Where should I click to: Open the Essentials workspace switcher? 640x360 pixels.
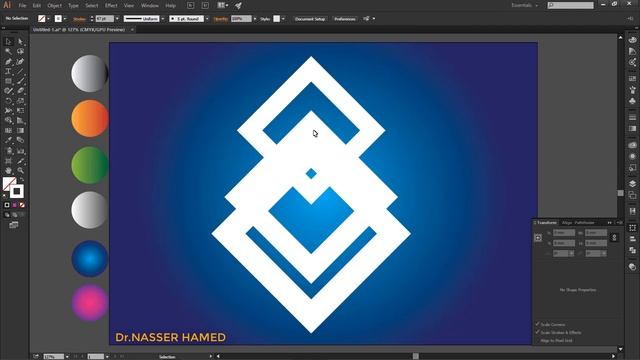tap(524, 5)
